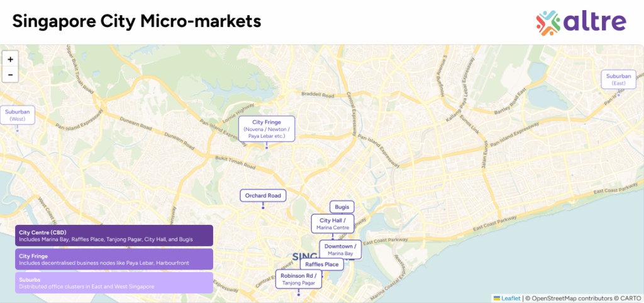
Task: Select the Raffles Place label
Action: (323, 265)
